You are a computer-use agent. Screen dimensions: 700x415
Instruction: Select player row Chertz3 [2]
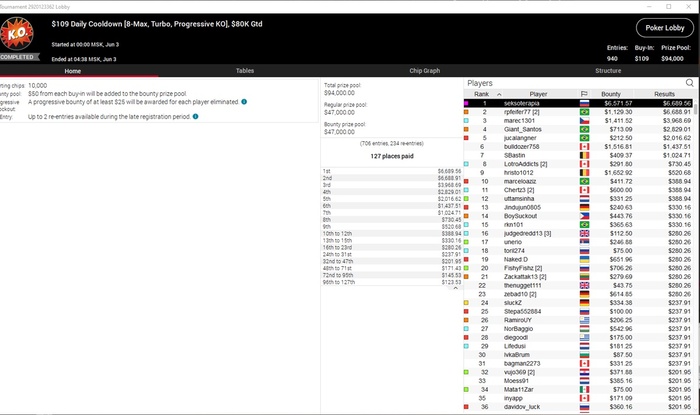(x=578, y=190)
